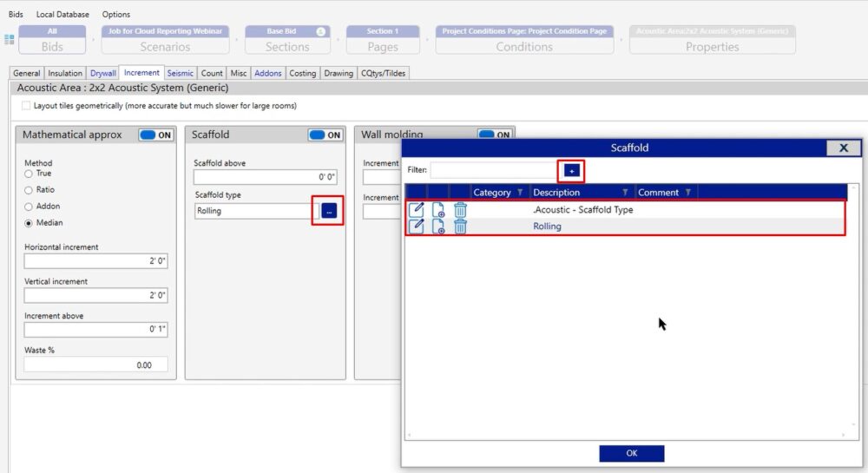
Task: Go to the Scenarios breadcrumb
Action: point(165,41)
